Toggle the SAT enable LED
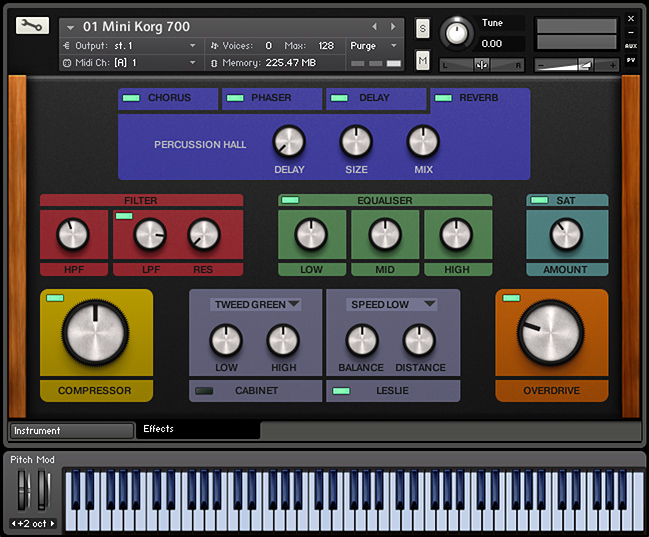649x537 pixels. tap(539, 200)
